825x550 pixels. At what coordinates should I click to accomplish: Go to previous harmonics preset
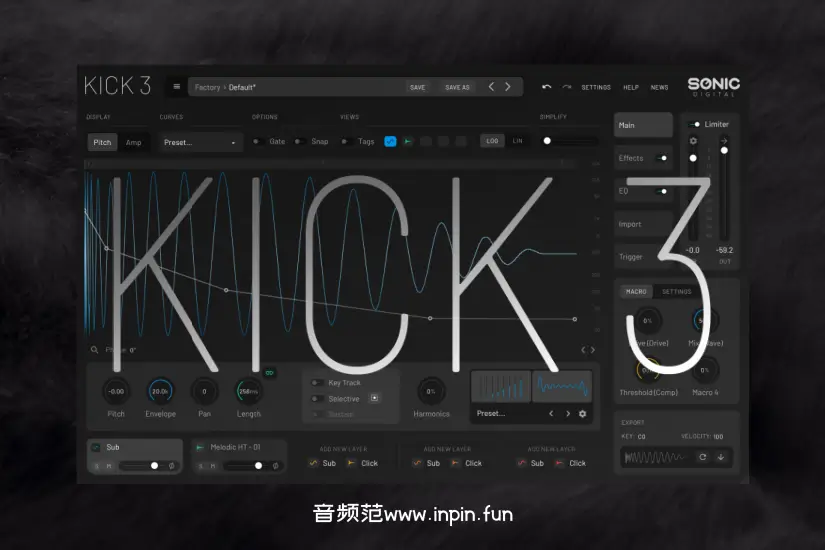pyautogui.click(x=551, y=414)
